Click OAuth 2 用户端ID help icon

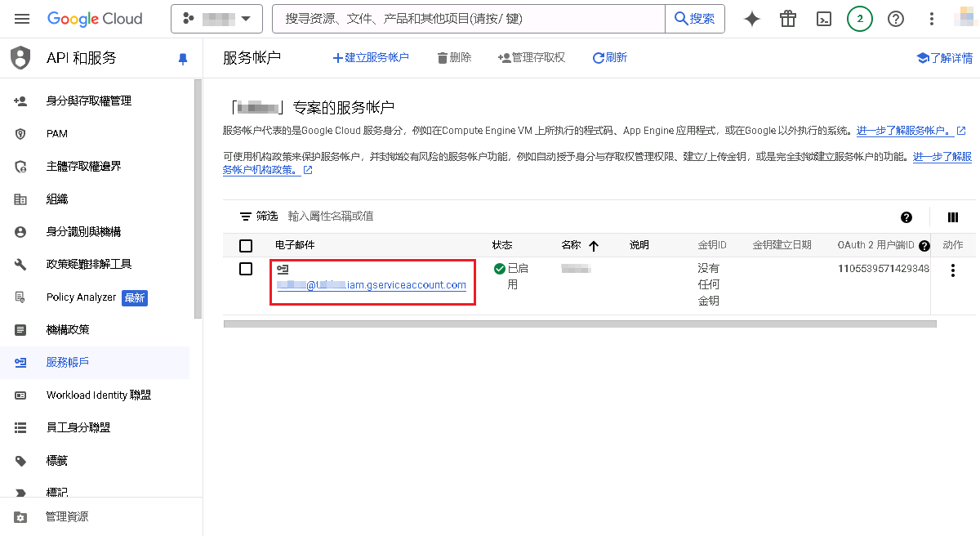[x=924, y=245]
